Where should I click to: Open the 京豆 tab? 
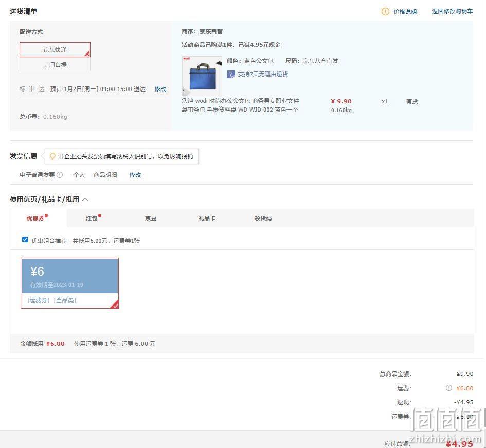point(151,218)
